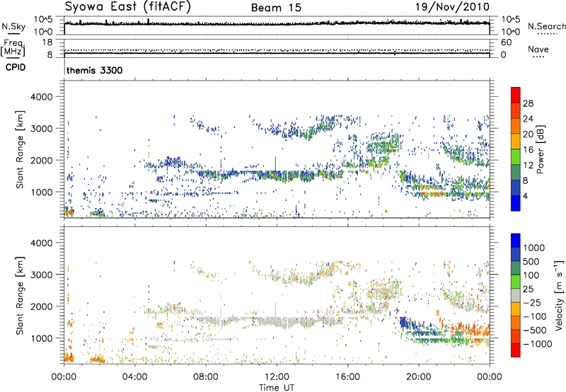Screen dimensions: 566x392
Task: Click the "20" label on Power color bar
Action: click(528, 134)
